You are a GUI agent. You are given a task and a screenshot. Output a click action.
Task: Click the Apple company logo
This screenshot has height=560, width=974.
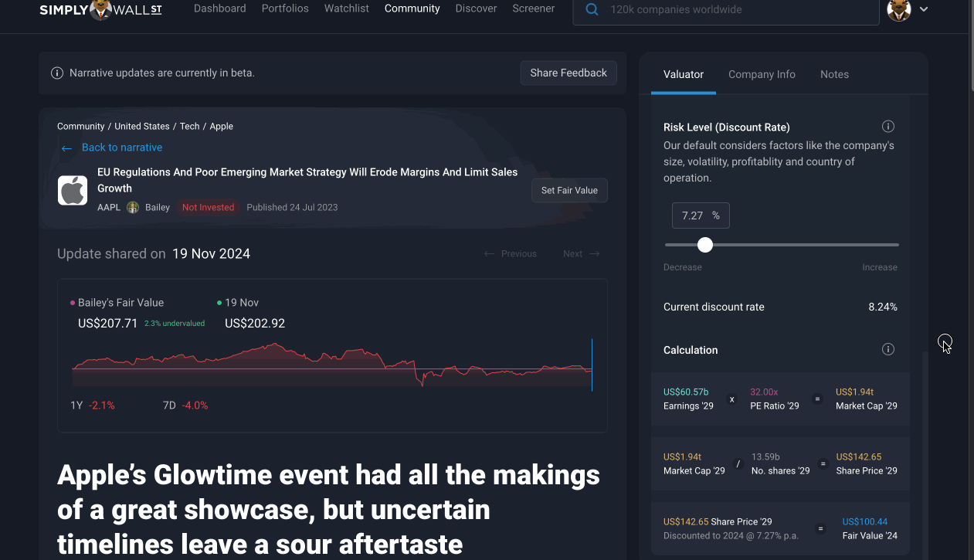(73, 190)
